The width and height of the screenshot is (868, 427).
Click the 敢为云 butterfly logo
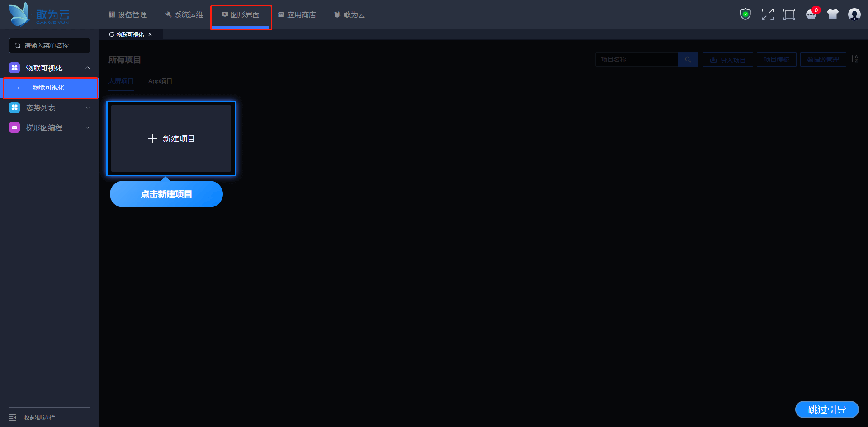pos(39,14)
